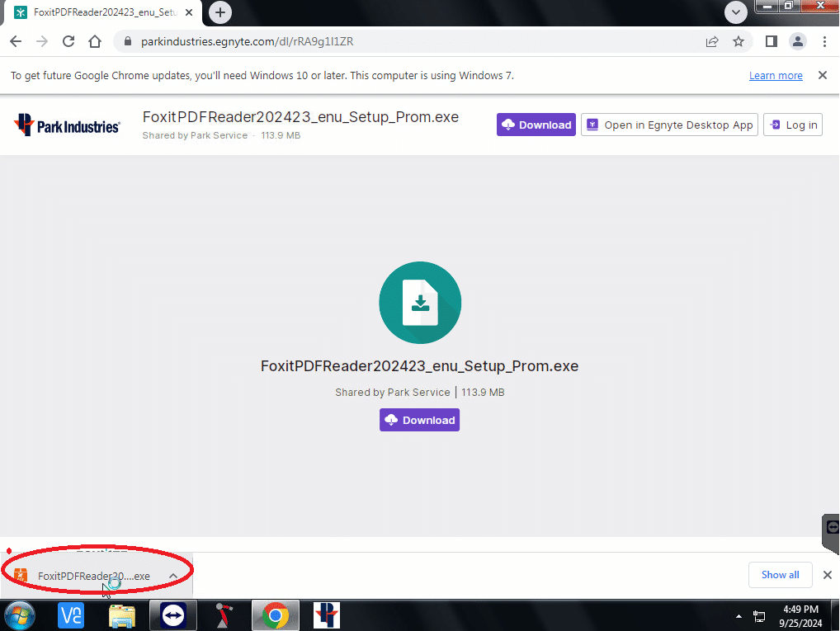Click Show all downloads button
Image resolution: width=840 pixels, height=631 pixels.
780,575
